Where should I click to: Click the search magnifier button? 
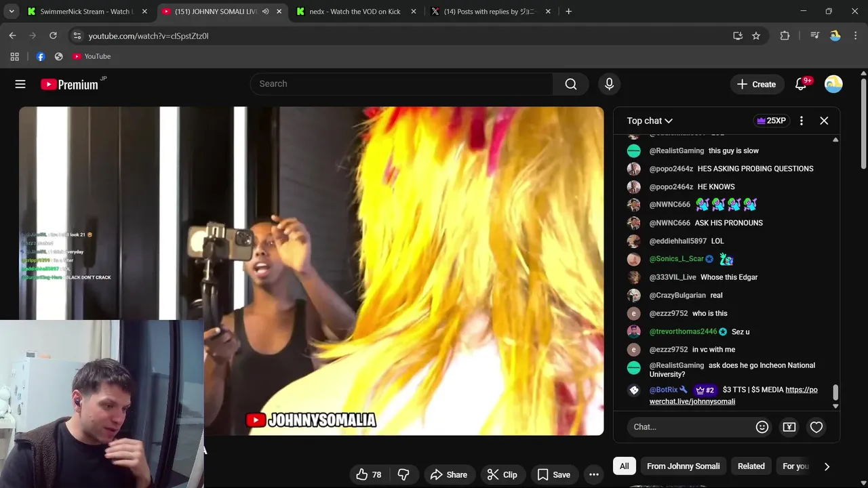(x=571, y=84)
